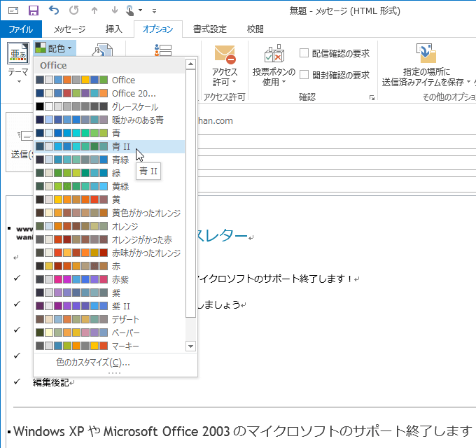The image size is (476, 448).
Task: Open the Customize Quick Access Toolbar arrow
Action: pos(154,11)
